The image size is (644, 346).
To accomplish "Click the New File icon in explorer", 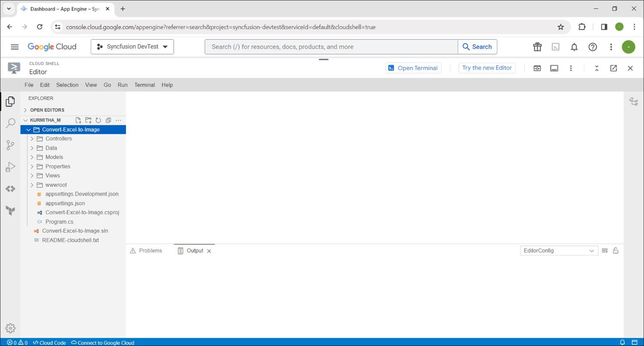I will click(78, 120).
